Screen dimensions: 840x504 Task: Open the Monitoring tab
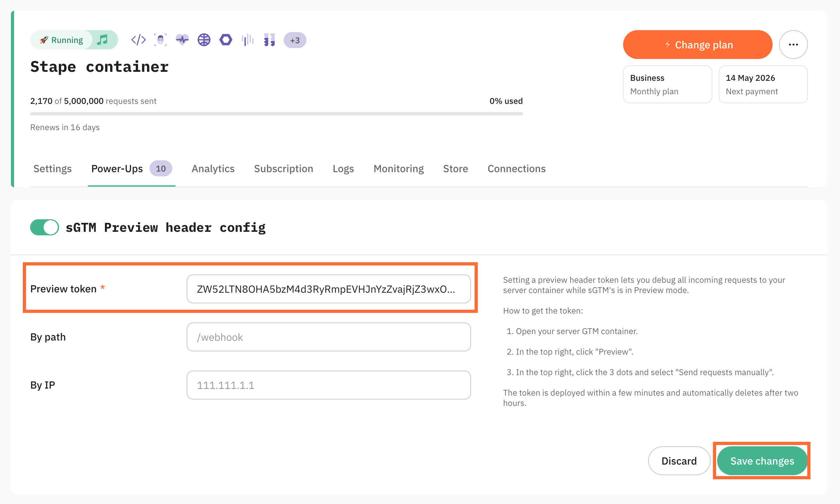click(x=398, y=169)
